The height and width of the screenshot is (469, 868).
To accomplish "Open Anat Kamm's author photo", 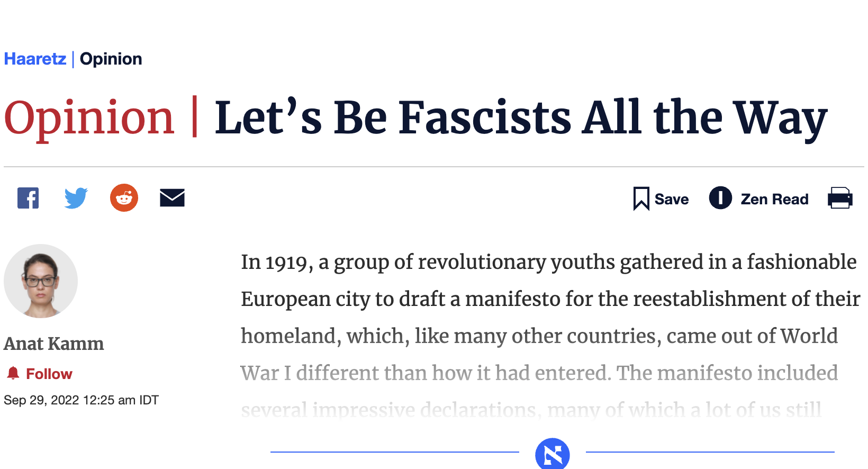I will pos(41,281).
